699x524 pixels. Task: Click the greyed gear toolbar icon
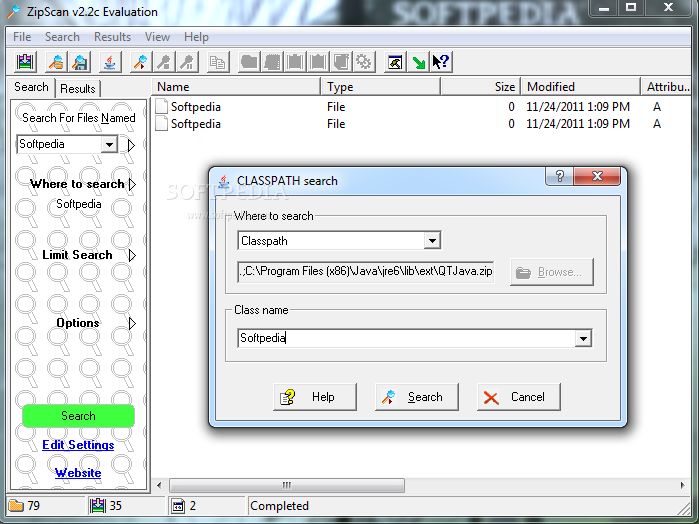click(x=364, y=62)
